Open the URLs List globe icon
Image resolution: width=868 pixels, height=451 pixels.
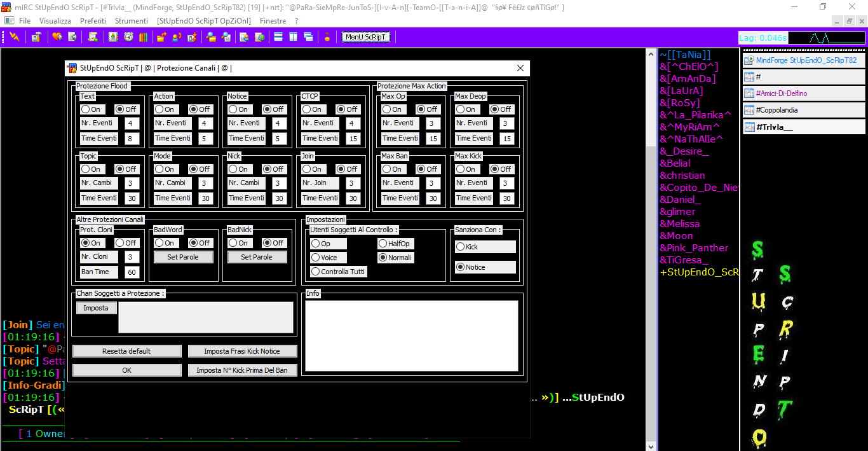click(x=259, y=37)
